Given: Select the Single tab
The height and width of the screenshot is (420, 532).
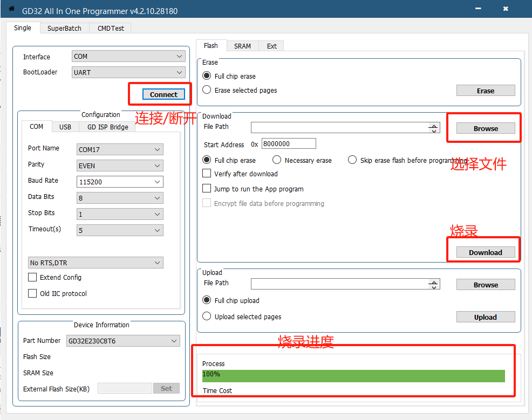Looking at the screenshot, I should click(x=23, y=28).
